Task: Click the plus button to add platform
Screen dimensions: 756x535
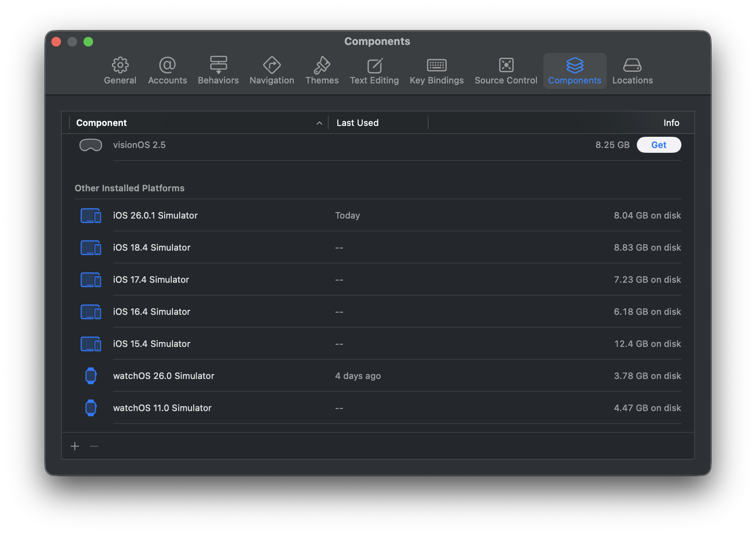Action: 75,446
